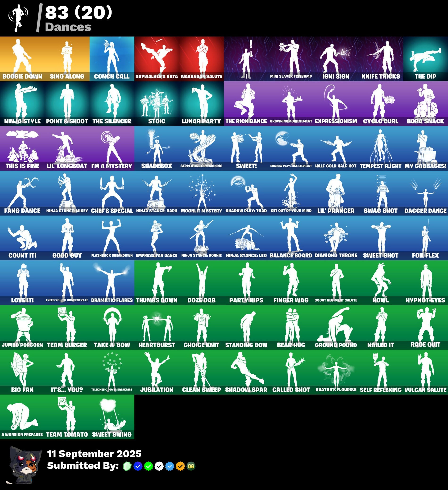
Task: Choose the Sweet Swing emote
Action: click(112, 416)
